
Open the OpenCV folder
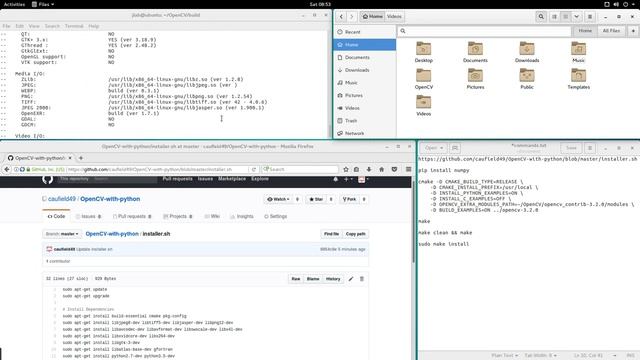click(424, 79)
